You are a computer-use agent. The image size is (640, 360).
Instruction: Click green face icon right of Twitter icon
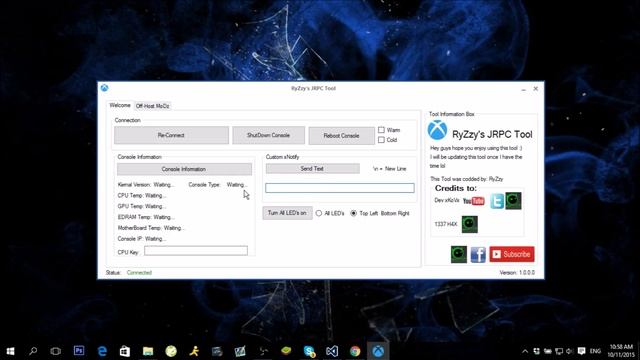(513, 200)
